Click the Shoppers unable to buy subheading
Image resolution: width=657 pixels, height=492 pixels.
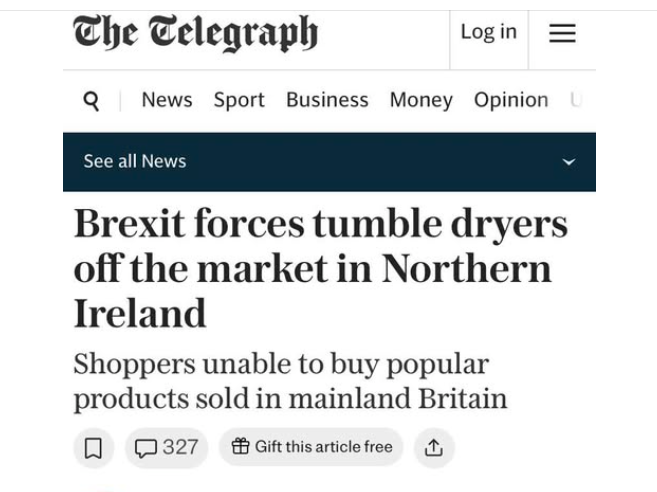290,380
